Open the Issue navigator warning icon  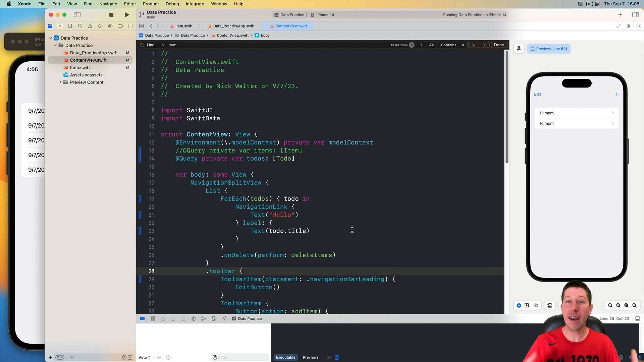pos(90,26)
